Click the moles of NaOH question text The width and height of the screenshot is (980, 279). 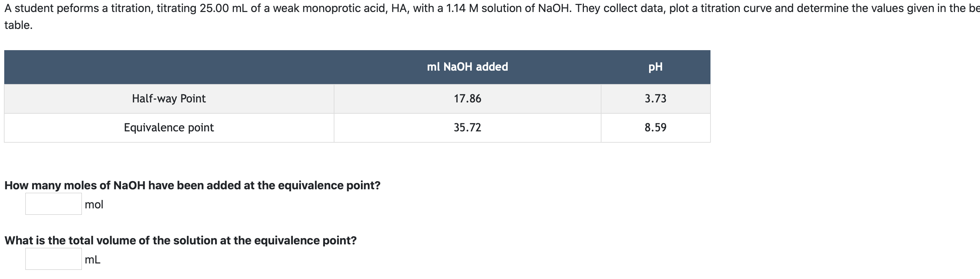(192, 185)
